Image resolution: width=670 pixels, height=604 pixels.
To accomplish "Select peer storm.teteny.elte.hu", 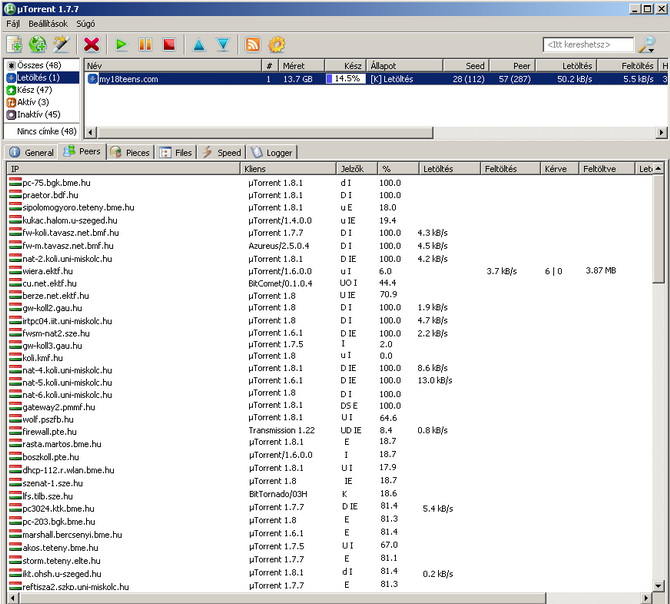I will (62, 560).
